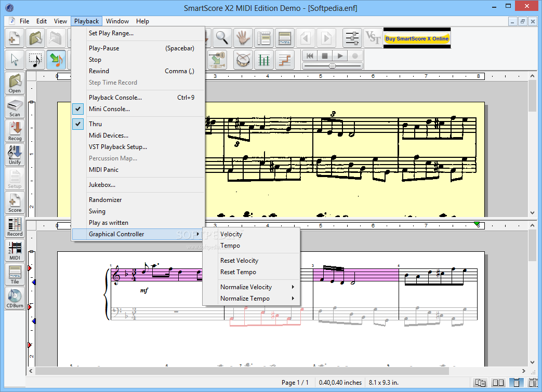
Task: Click the Open file folder toolbar icon
Action: 35,38
